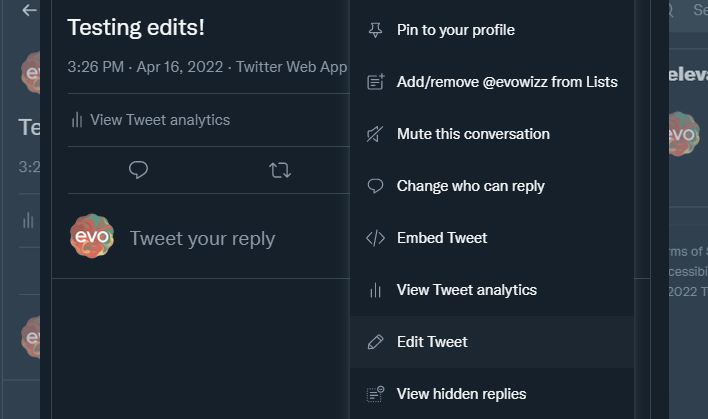Click the analytics bar chart icon in menu
708x419 pixels.
(x=375, y=290)
